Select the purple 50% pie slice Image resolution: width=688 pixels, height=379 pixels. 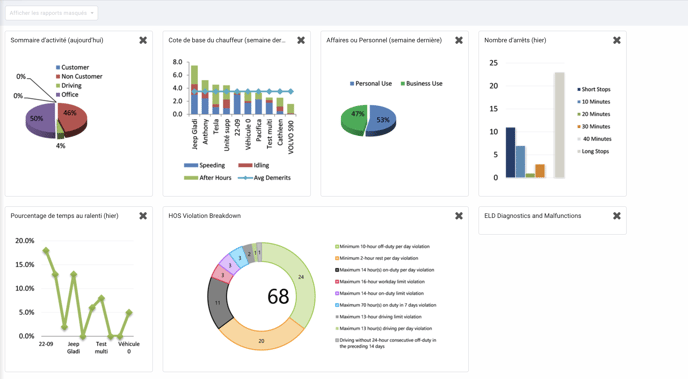pos(39,121)
